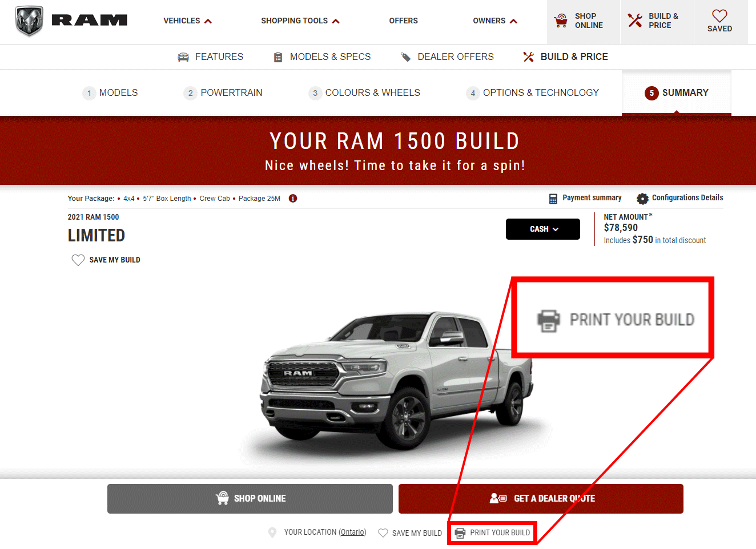Toggle Save My Build heart under Limited
756x549 pixels.
pos(78,260)
